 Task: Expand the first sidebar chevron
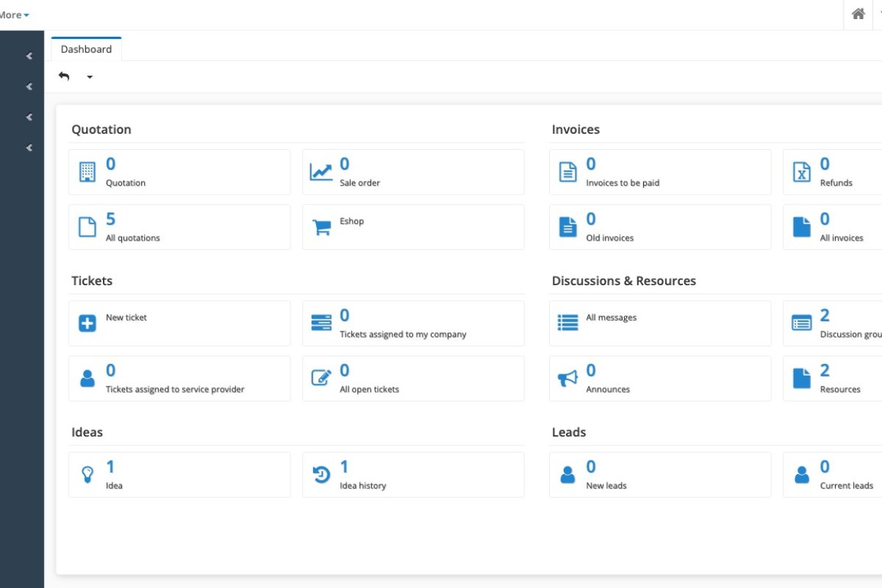tap(29, 56)
